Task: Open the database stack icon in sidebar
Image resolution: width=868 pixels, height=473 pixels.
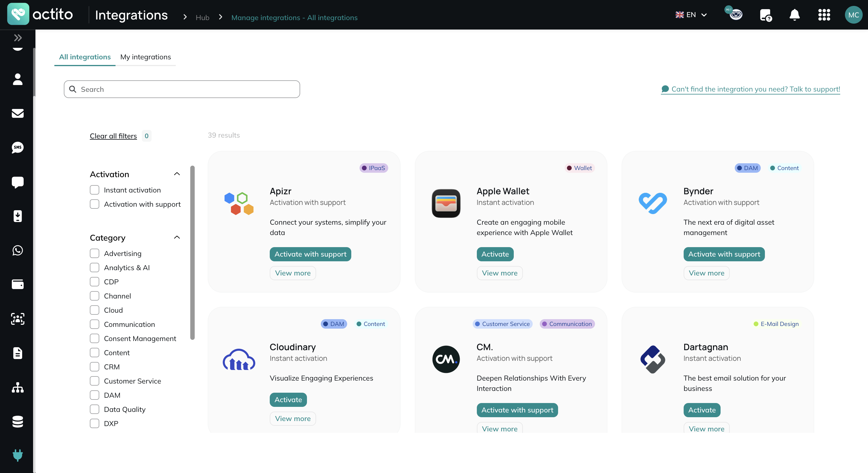Action: click(17, 422)
